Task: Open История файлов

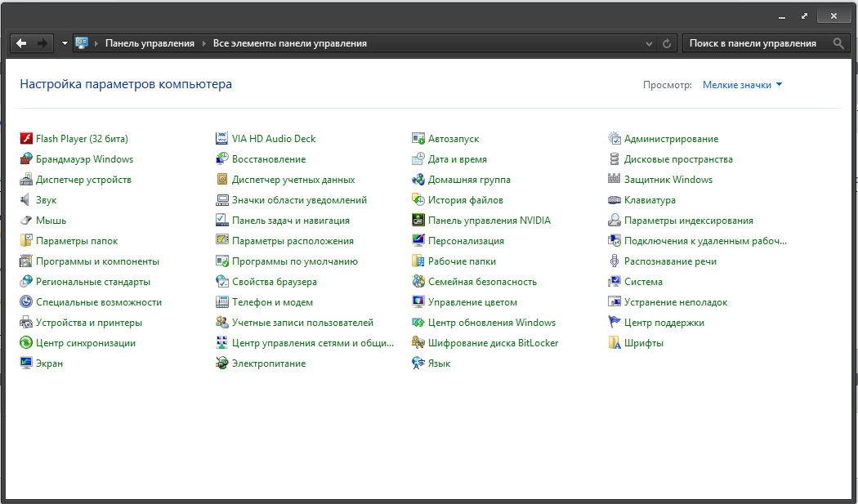Action: [x=466, y=200]
